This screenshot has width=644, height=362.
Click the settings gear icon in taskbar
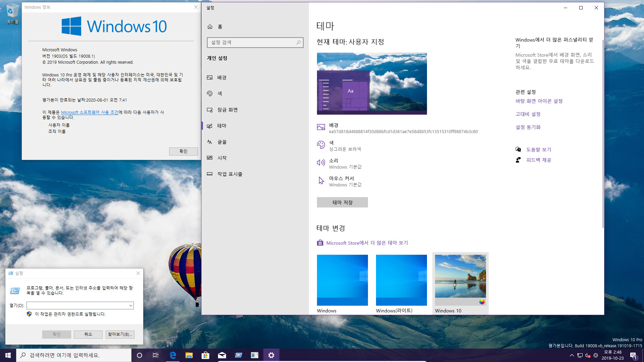[x=271, y=355]
